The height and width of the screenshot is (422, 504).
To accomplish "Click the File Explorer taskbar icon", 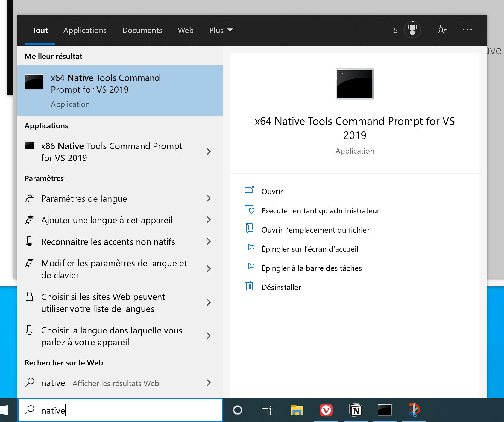I will pyautogui.click(x=296, y=410).
